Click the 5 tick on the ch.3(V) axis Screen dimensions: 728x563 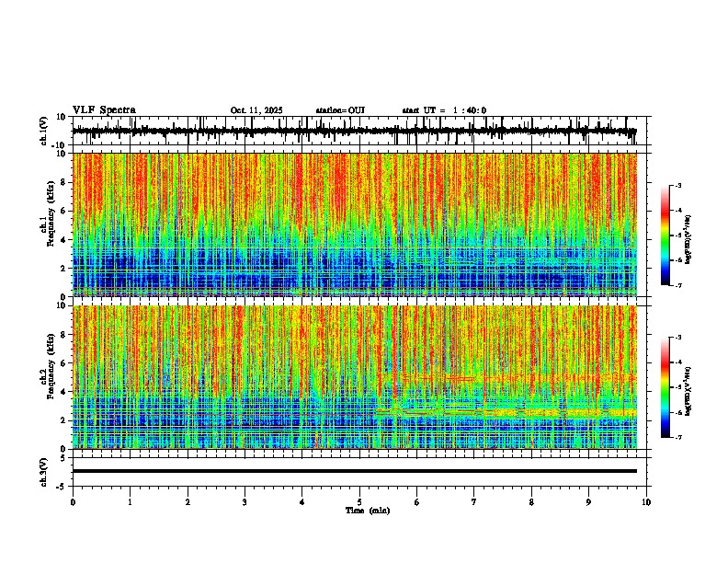pyautogui.click(x=63, y=458)
